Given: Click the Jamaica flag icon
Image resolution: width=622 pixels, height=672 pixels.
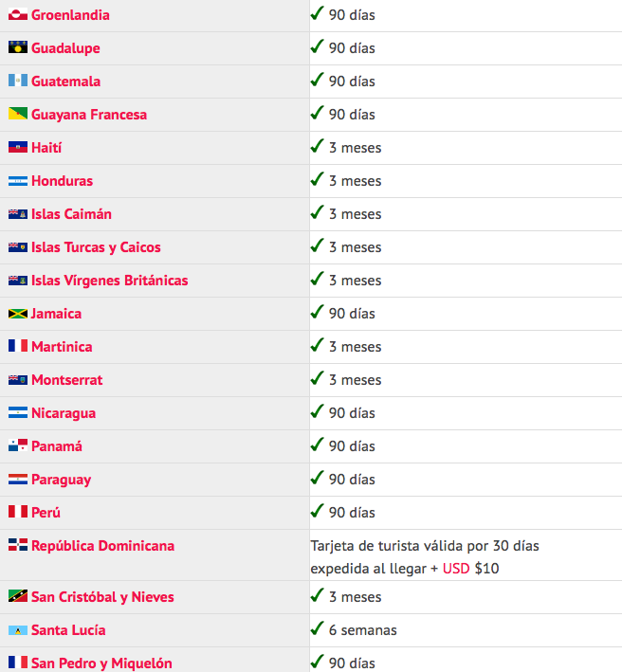Looking at the screenshot, I should point(18,314).
